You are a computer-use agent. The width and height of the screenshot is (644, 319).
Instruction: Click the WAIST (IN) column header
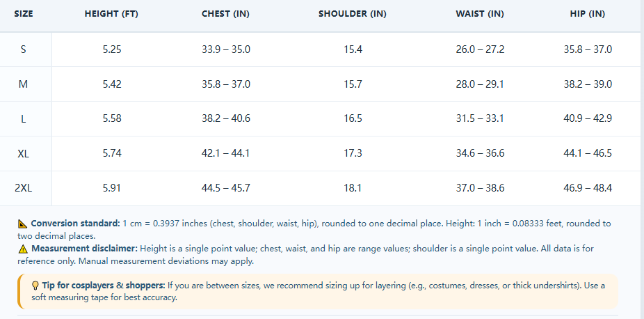tap(480, 13)
